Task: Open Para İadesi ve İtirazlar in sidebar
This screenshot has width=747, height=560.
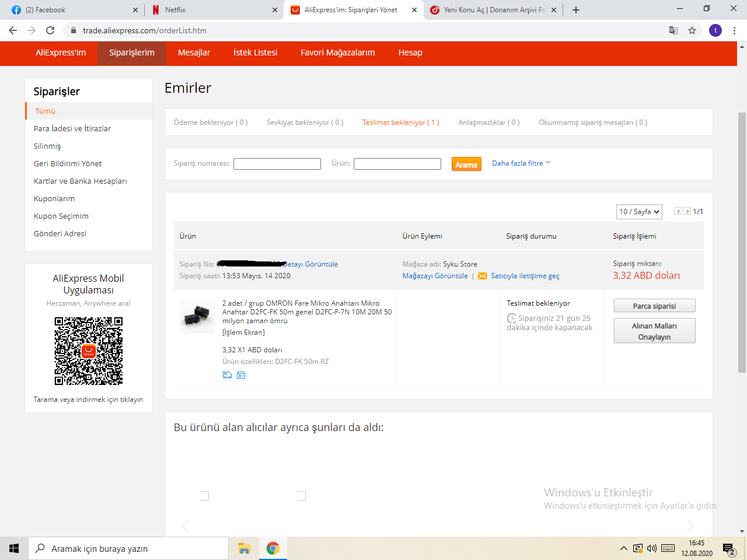Action: (x=72, y=128)
